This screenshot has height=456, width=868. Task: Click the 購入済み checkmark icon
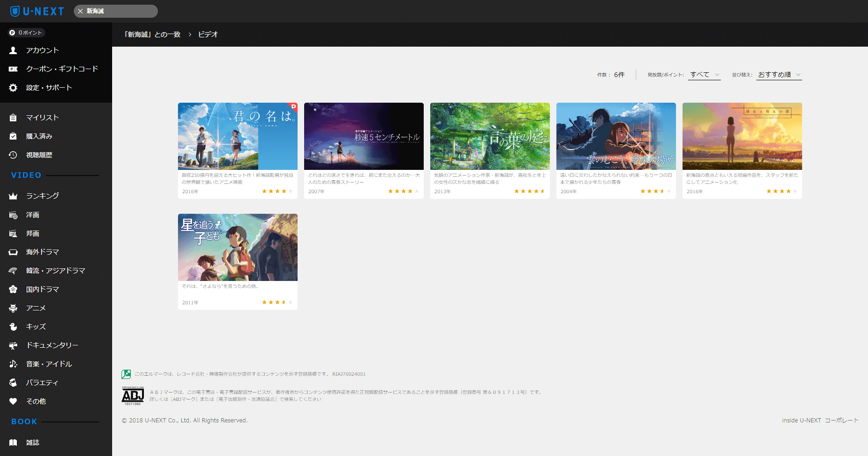(x=13, y=136)
